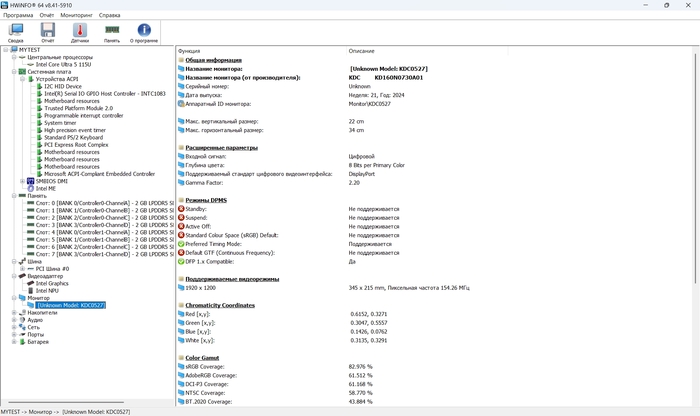Expand the Аудио tree node
This screenshot has width=700, height=416.
click(13, 320)
